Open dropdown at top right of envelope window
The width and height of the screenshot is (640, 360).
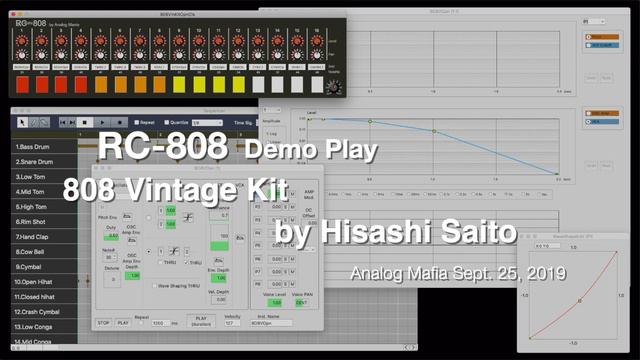click(x=594, y=21)
